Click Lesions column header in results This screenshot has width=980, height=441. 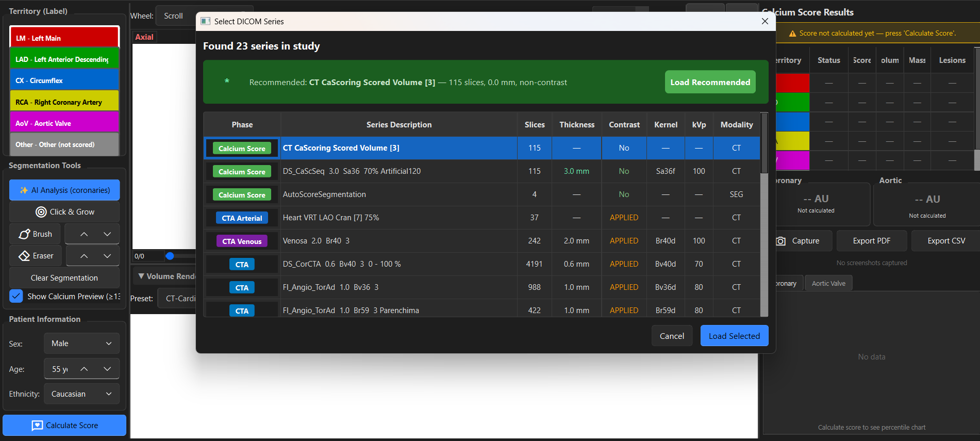[952, 60]
